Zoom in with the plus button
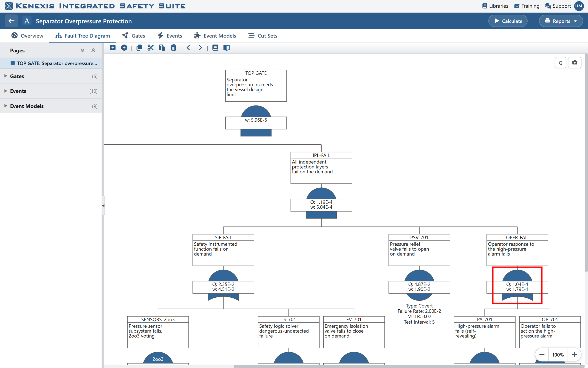The width and height of the screenshot is (588, 368). (x=574, y=355)
